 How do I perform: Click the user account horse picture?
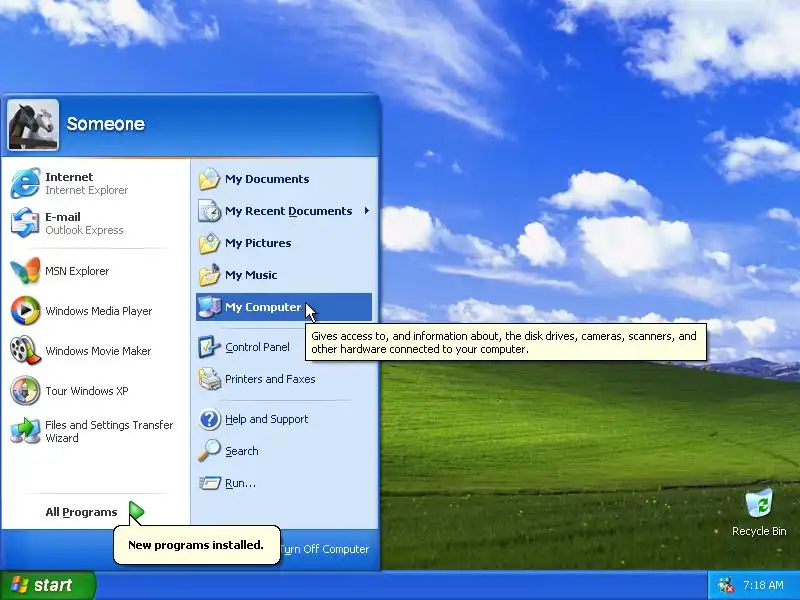(33, 125)
